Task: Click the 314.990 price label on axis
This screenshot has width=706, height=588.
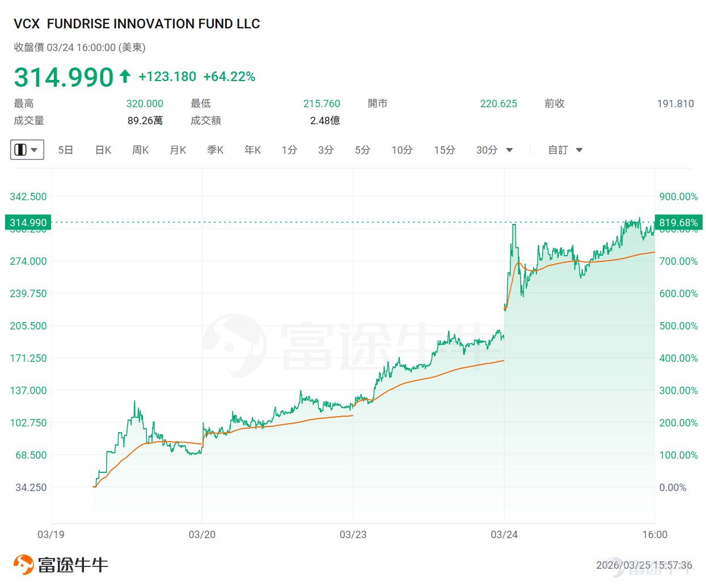Action: [x=28, y=222]
